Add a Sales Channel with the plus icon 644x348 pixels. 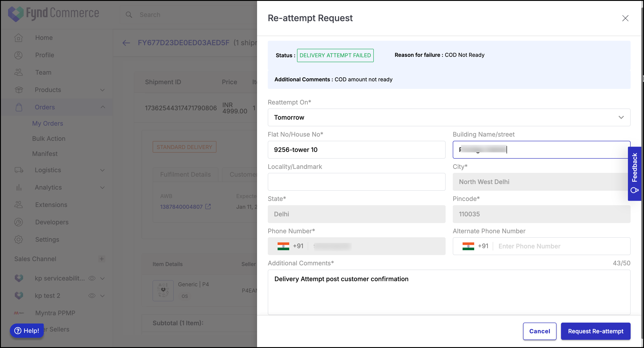pyautogui.click(x=102, y=259)
